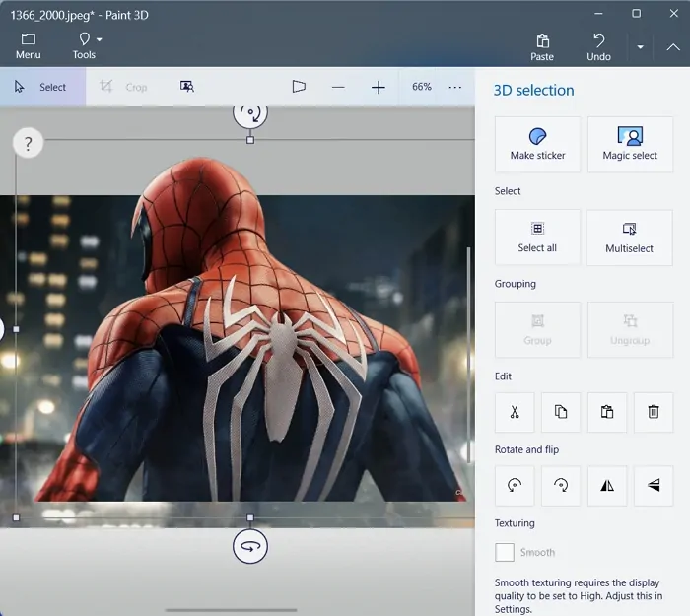690x616 pixels.
Task: Delete the selection with the trash icon
Action: tap(654, 412)
